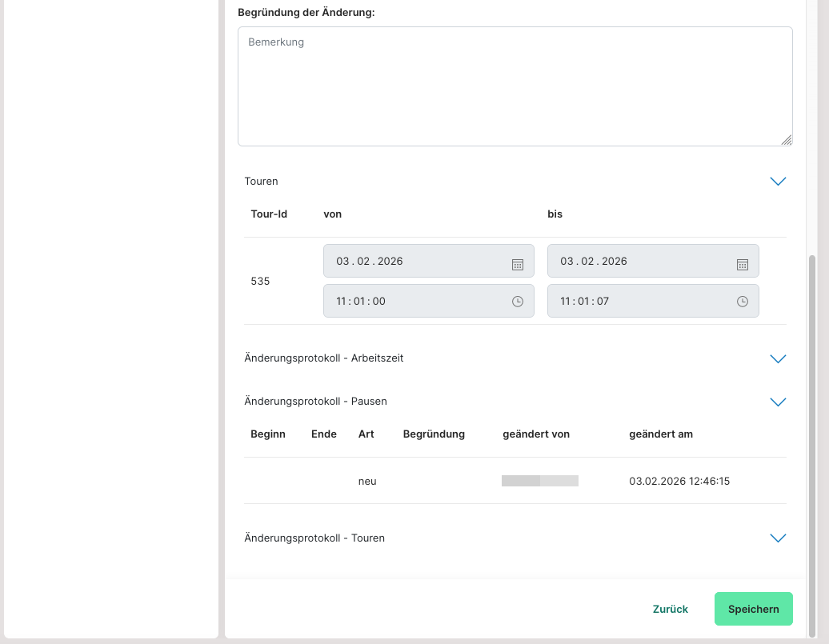Focus the Bemerkung text area
The image size is (829, 644).
pos(515,86)
